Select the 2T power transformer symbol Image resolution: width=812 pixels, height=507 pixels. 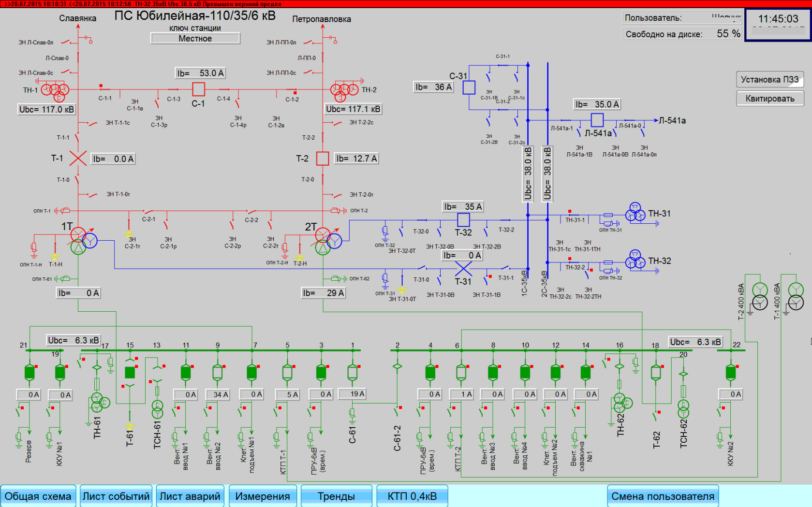[327, 241]
